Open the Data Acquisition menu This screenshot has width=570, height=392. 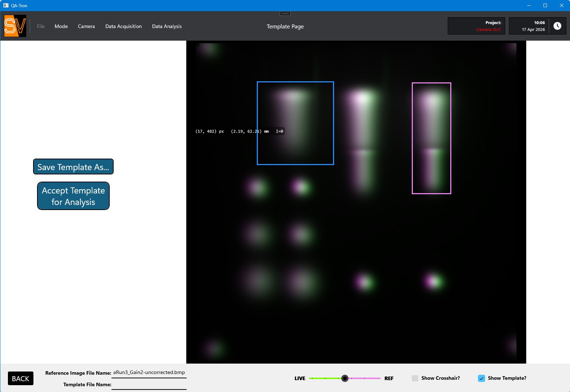(123, 26)
